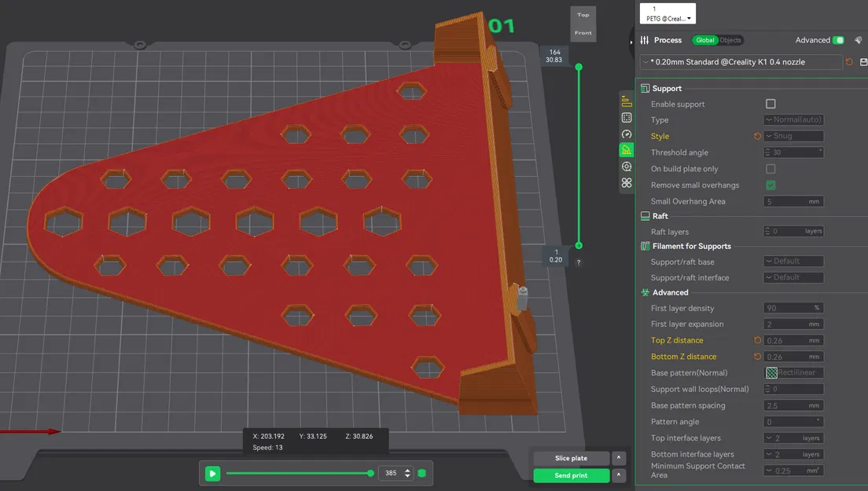
Task: Open the Support/raft interface filament dropdown
Action: coord(793,277)
